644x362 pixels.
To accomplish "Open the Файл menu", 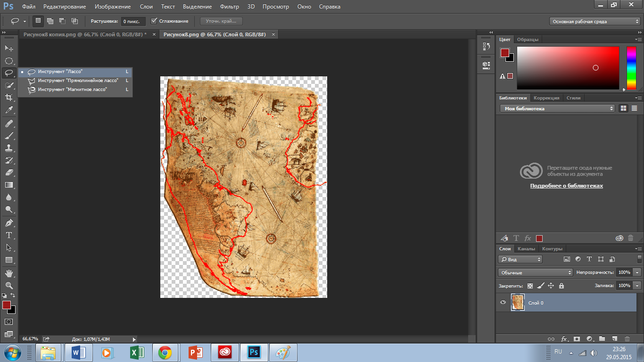I will point(28,7).
